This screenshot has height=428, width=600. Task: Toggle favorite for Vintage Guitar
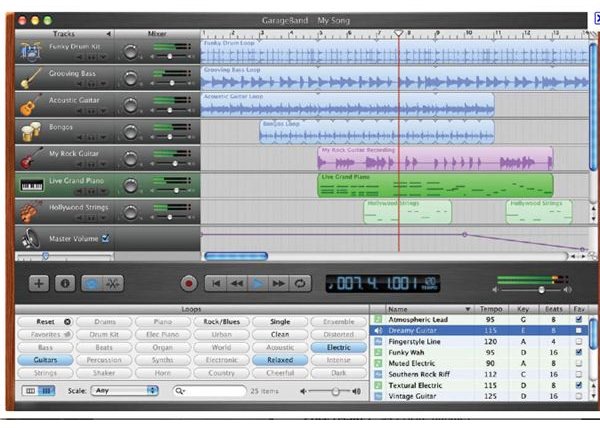pyautogui.click(x=579, y=396)
